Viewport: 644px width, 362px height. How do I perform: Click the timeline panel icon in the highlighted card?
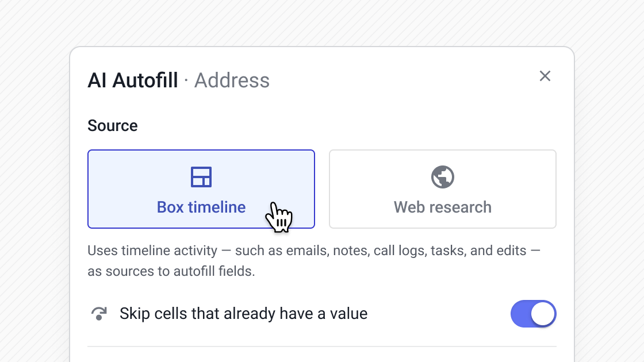tap(201, 178)
